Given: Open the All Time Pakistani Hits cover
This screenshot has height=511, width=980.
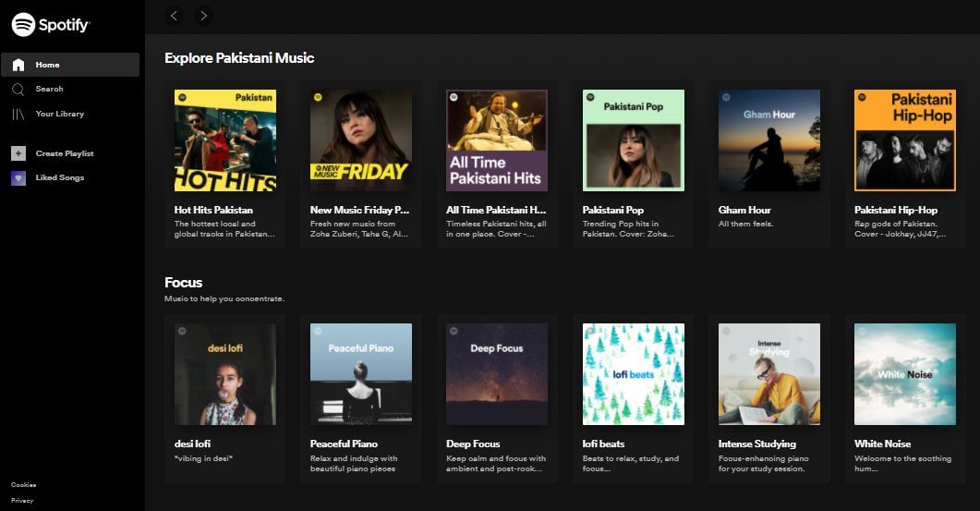Looking at the screenshot, I should pos(497,140).
